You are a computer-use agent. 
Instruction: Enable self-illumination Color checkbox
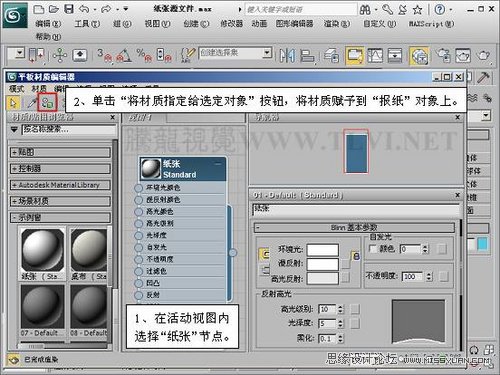373,248
